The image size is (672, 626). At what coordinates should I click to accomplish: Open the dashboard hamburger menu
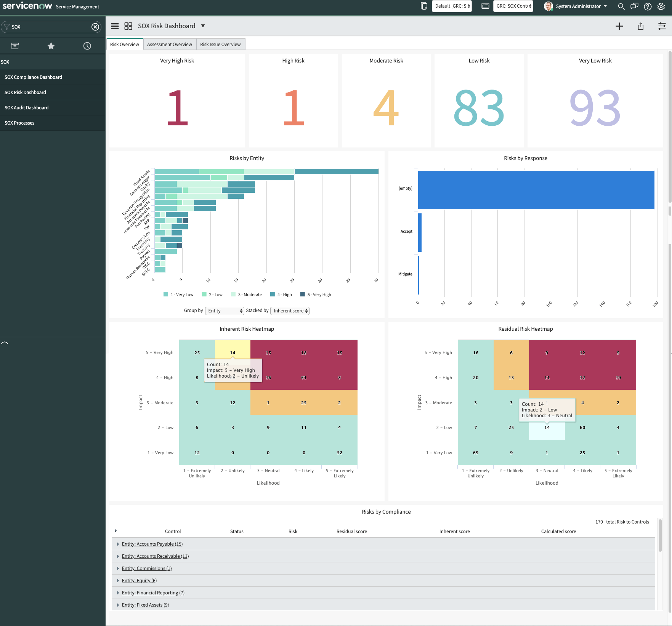tap(115, 26)
